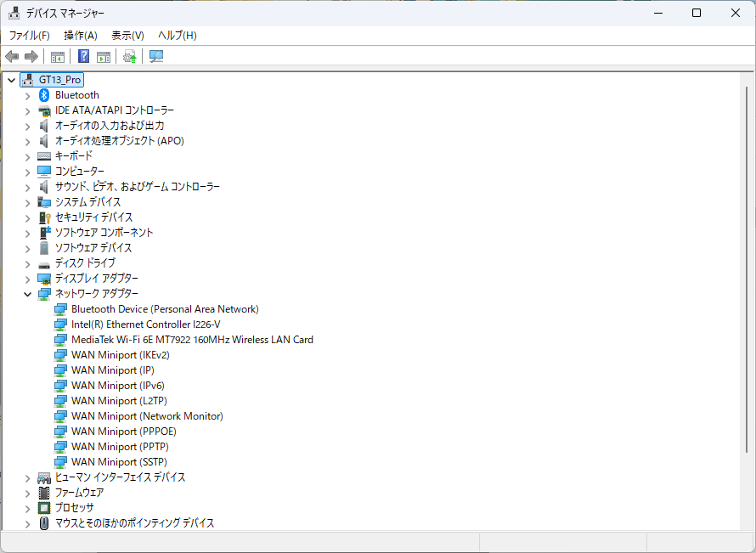Select WAN Miniport (SSTP)
The image size is (756, 553).
119,462
